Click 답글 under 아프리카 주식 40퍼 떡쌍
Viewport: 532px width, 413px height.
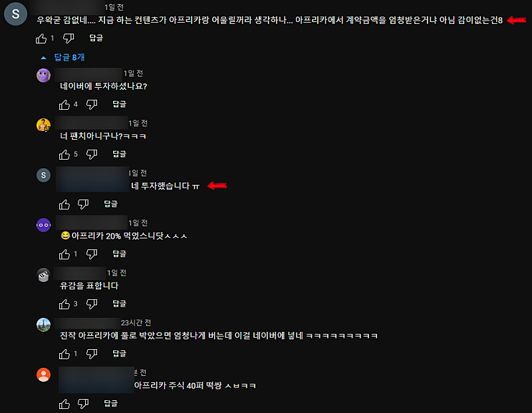pyautogui.click(x=110, y=404)
